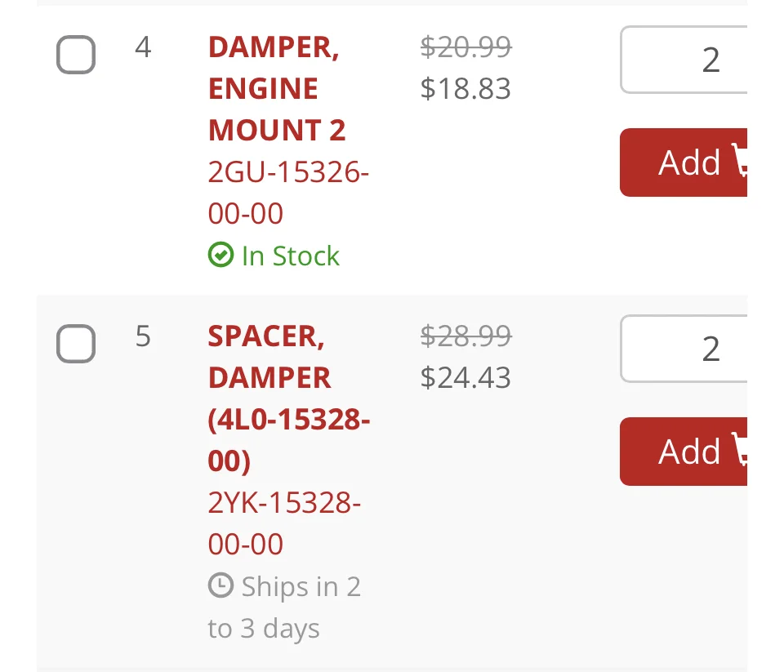Click the $18.83 sale price
Image resolution: width=784 pixels, height=672 pixels.
[465, 88]
